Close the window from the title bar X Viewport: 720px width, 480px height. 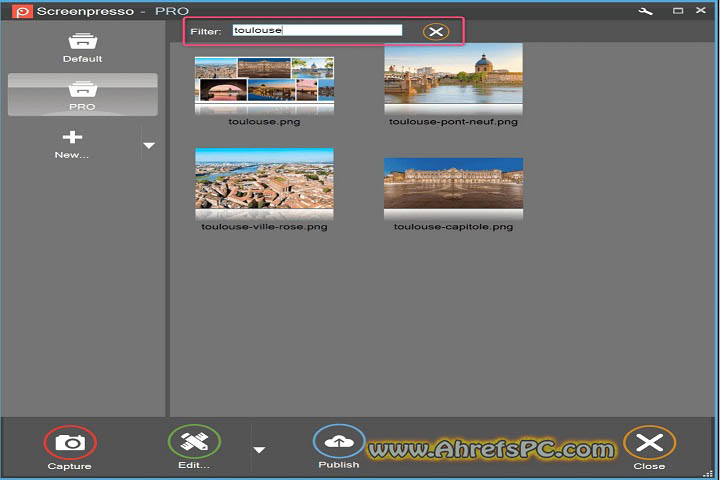point(701,10)
